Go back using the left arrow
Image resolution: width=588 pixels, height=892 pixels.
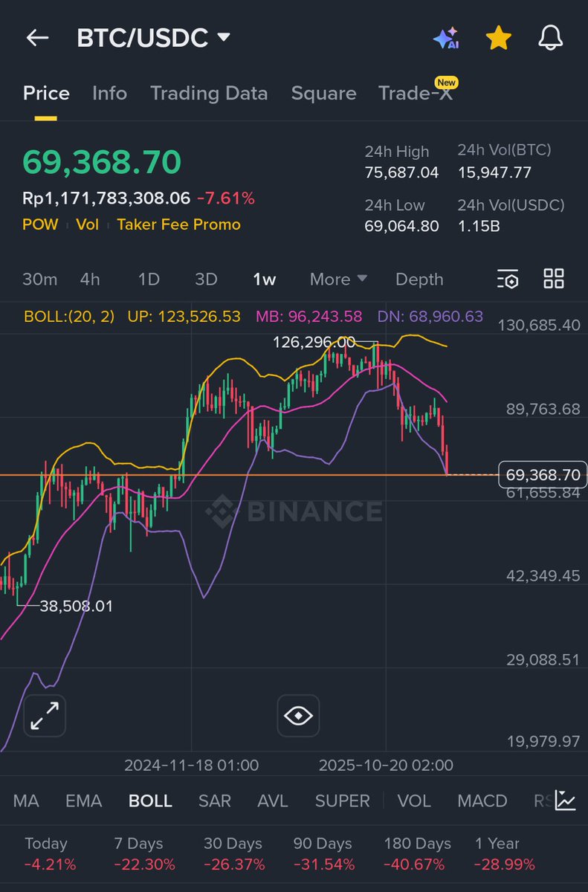37,38
